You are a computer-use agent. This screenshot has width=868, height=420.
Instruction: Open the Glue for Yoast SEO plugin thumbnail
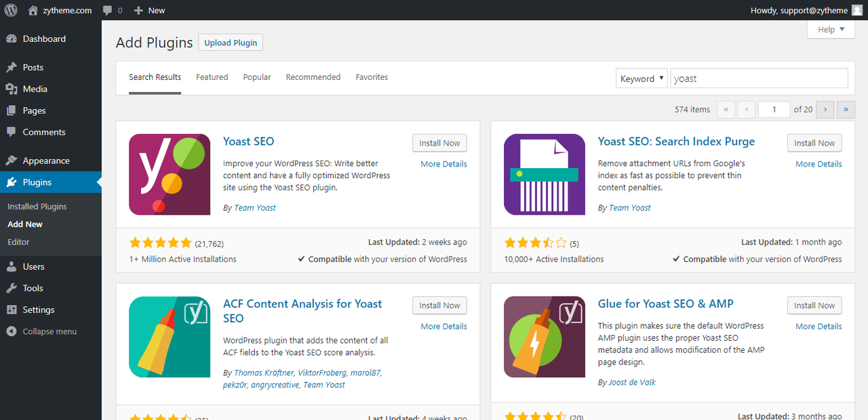pos(545,337)
